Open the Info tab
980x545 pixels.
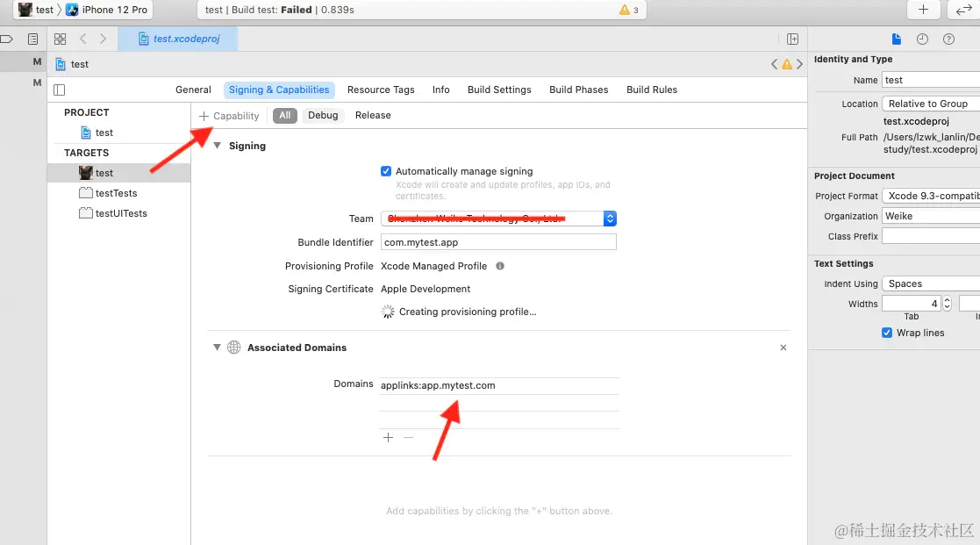point(440,90)
